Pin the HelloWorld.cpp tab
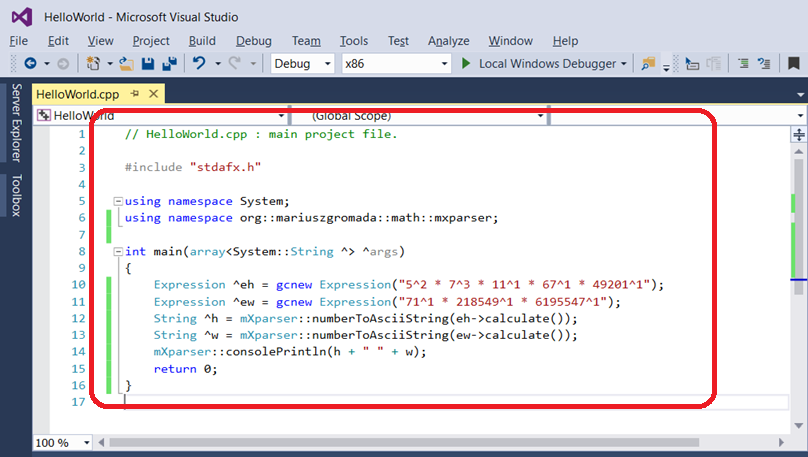Viewport: 808px width, 457px height. pos(135,94)
